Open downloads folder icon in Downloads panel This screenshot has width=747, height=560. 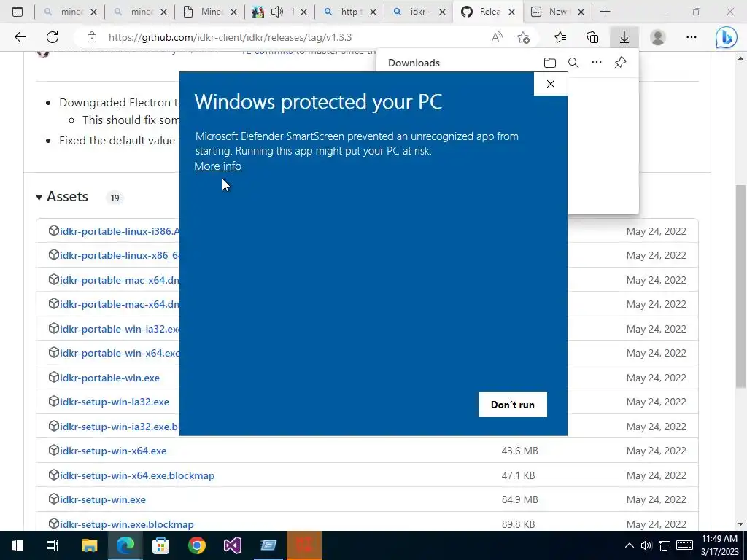(x=550, y=63)
